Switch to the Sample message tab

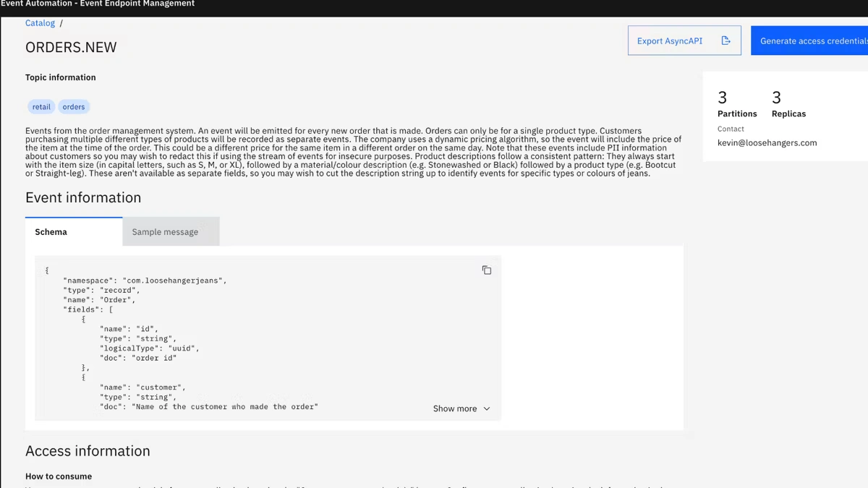pyautogui.click(x=165, y=232)
